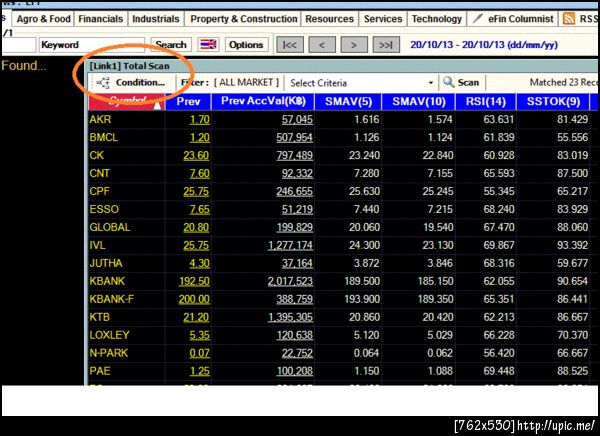The width and height of the screenshot is (600, 436).
Task: Switch to the Services tab
Action: click(383, 19)
